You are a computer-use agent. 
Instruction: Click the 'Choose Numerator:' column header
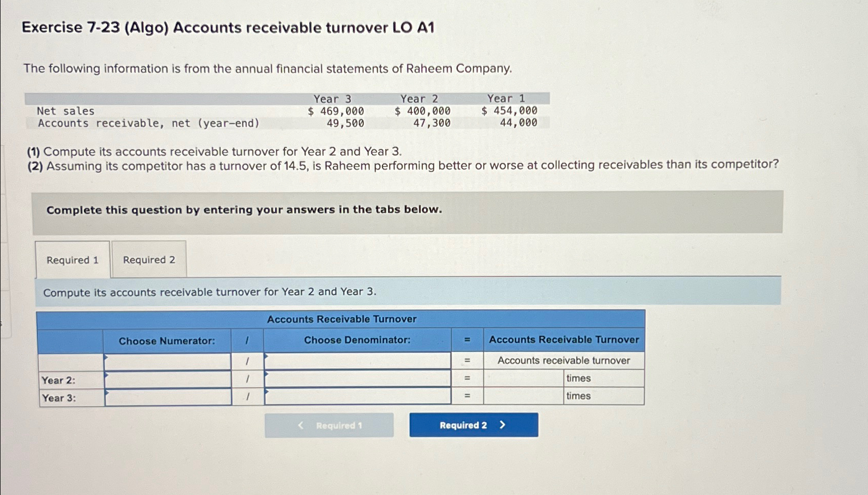(167, 341)
